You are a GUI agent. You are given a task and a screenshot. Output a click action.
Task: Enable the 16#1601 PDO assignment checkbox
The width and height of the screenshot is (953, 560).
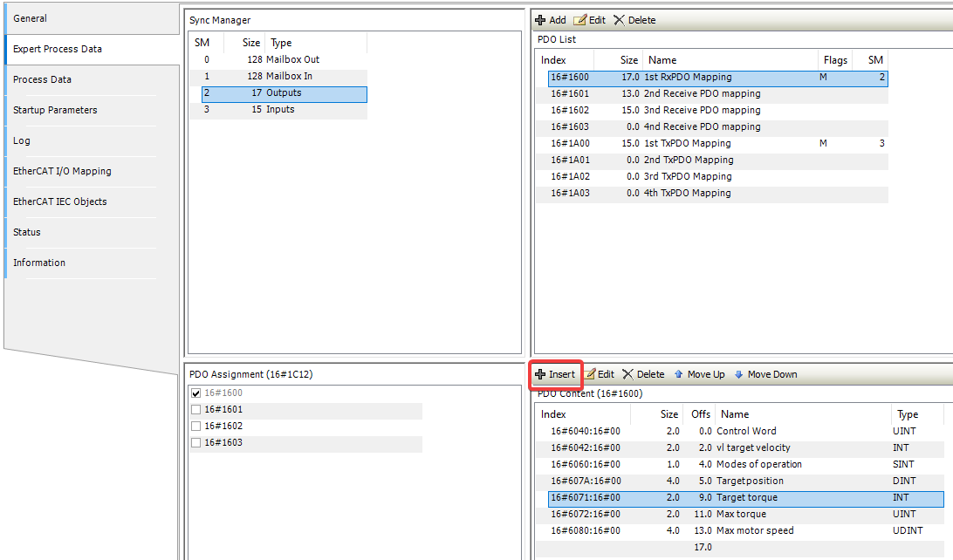click(x=195, y=409)
